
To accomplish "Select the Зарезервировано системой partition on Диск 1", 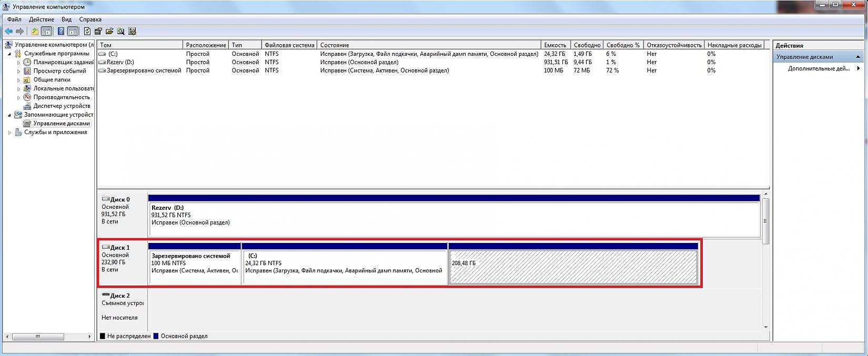I will (195, 263).
